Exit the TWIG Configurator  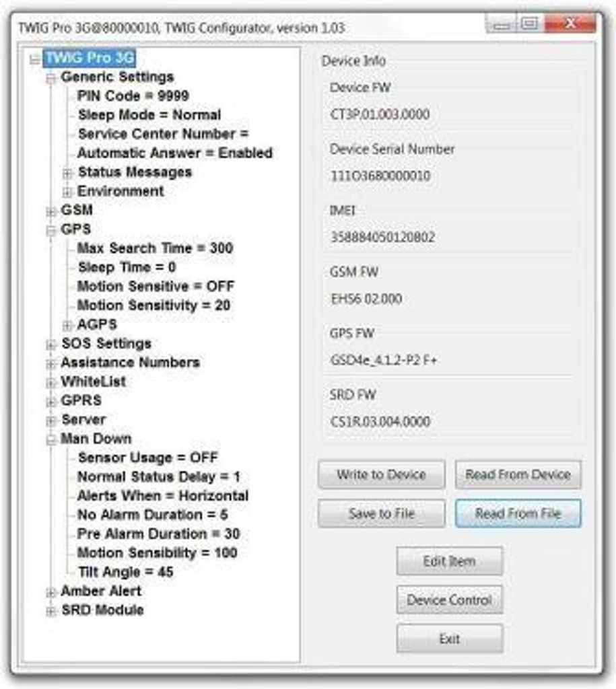click(x=449, y=639)
